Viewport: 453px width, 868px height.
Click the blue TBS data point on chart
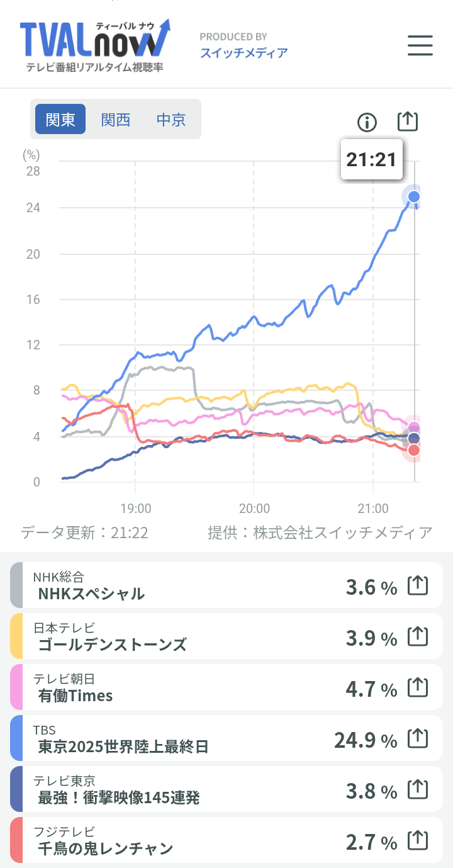413,197
